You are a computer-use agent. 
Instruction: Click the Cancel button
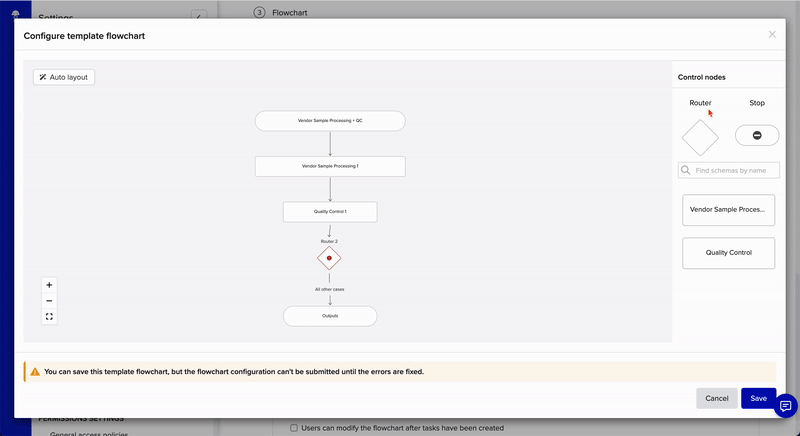(x=716, y=398)
